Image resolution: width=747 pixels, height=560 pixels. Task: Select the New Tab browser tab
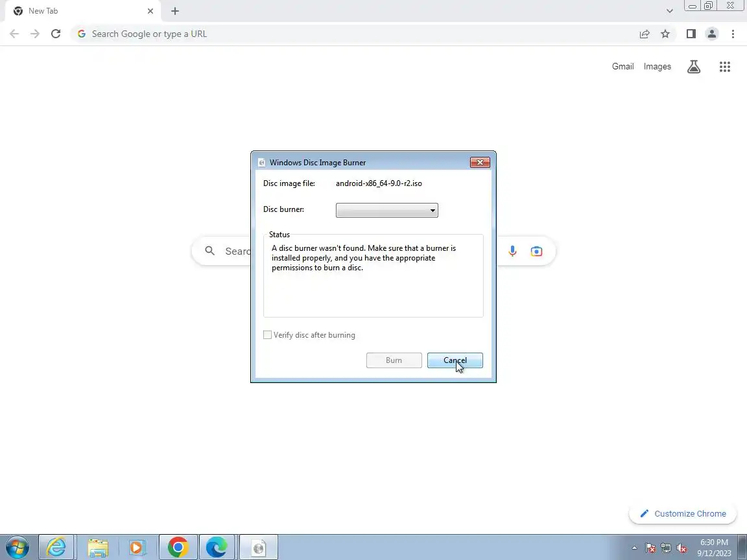pyautogui.click(x=84, y=11)
